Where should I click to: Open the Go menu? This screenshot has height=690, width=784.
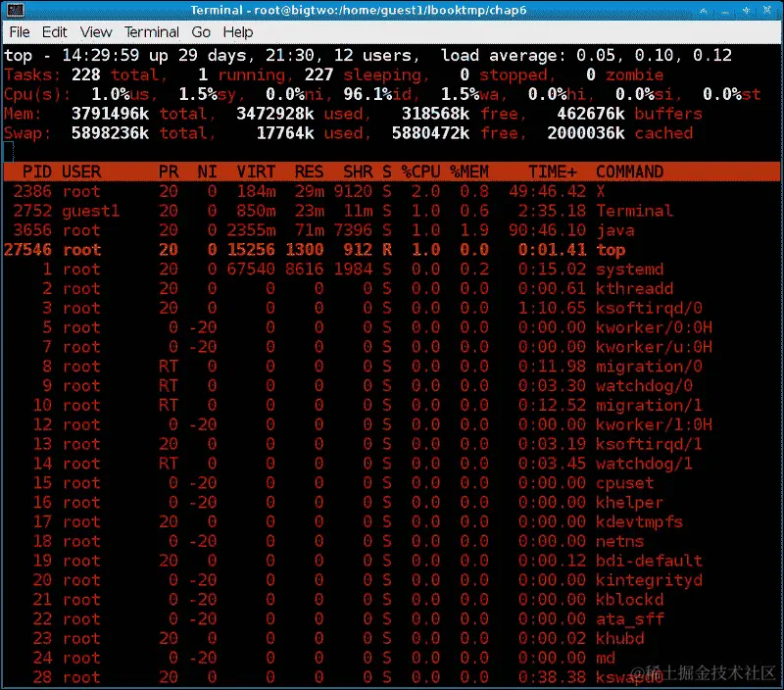click(201, 32)
